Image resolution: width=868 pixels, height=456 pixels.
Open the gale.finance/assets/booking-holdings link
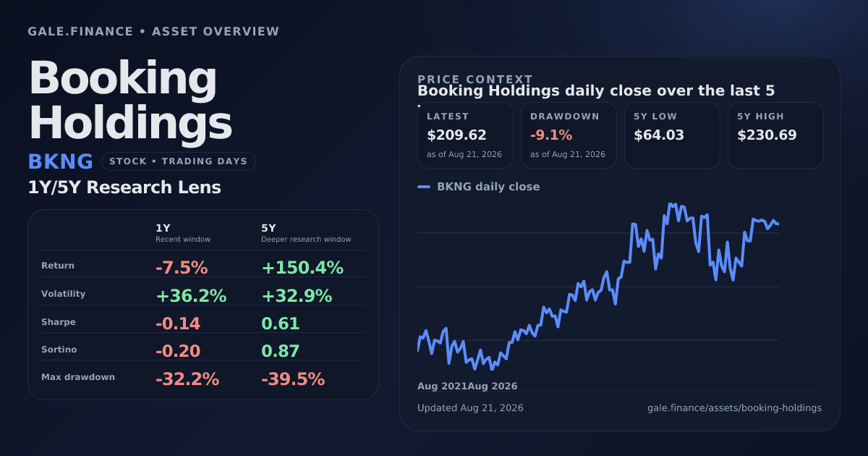[734, 408]
